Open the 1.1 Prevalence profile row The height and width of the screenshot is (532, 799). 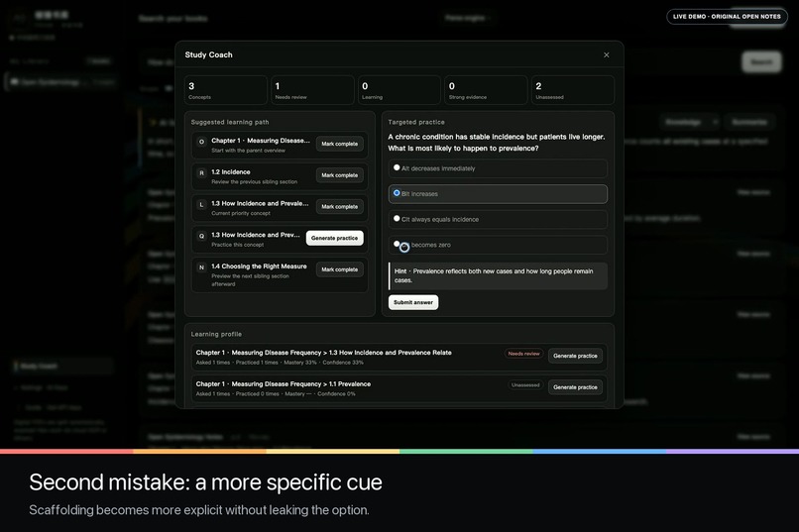(x=399, y=388)
